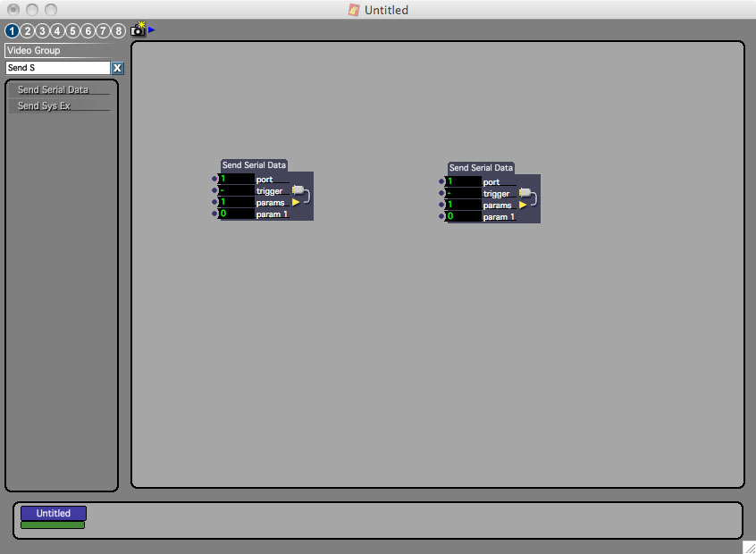Click the blue arrow next to camera
The width and height of the screenshot is (756, 554).
pyautogui.click(x=152, y=29)
